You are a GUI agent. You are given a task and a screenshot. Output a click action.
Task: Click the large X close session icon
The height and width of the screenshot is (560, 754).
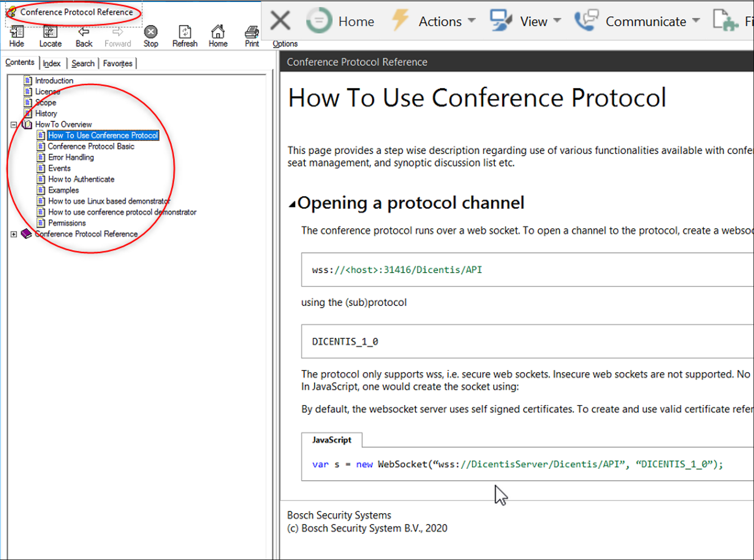pyautogui.click(x=281, y=21)
